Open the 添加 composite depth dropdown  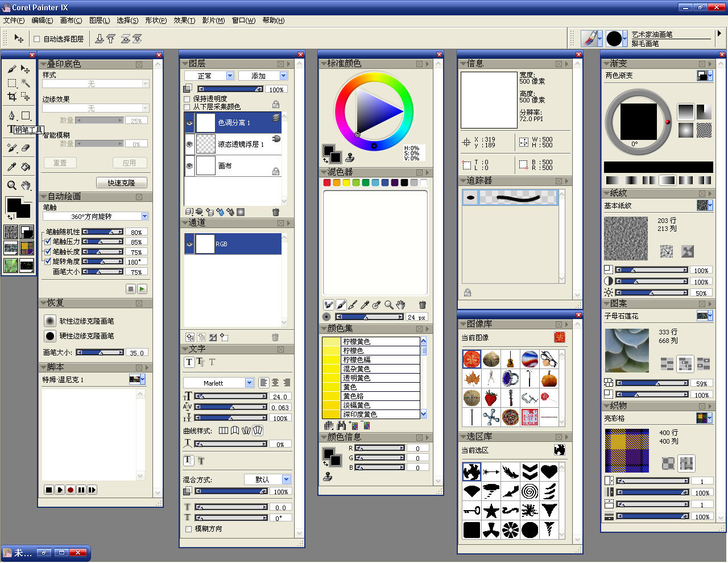coord(283,76)
